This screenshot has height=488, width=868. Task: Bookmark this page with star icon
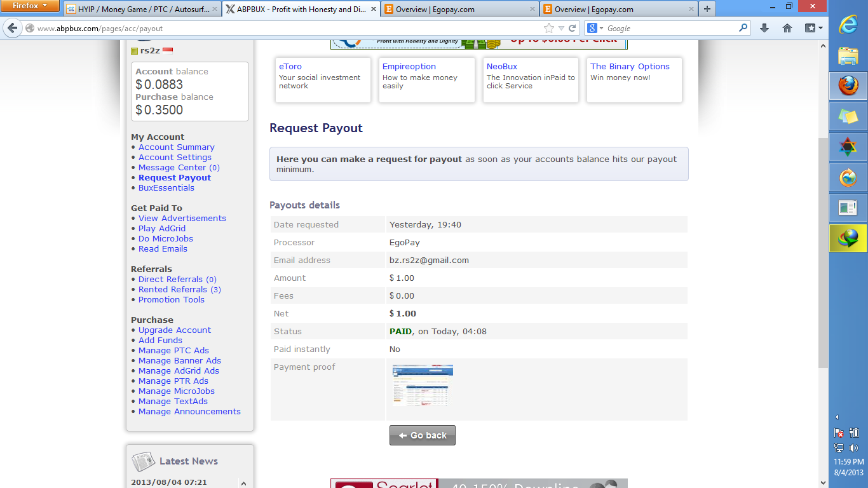(x=549, y=29)
